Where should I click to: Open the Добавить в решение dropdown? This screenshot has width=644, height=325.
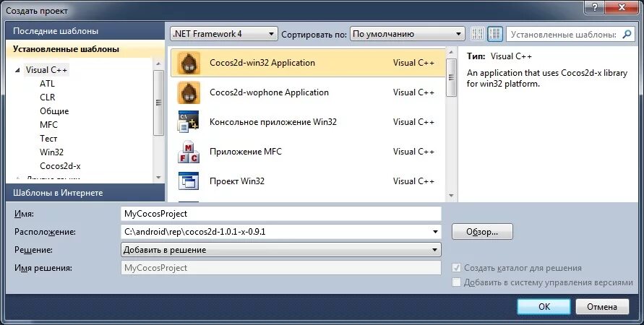pyautogui.click(x=281, y=250)
